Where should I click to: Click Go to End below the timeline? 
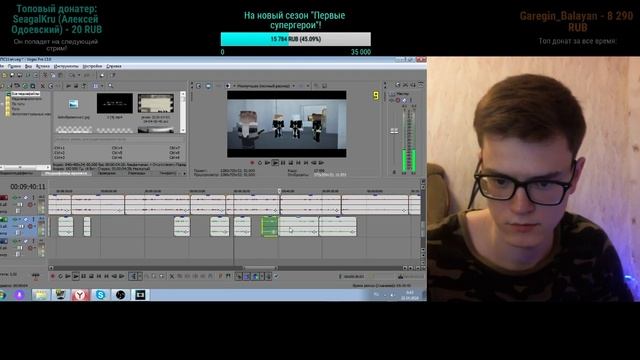107,276
